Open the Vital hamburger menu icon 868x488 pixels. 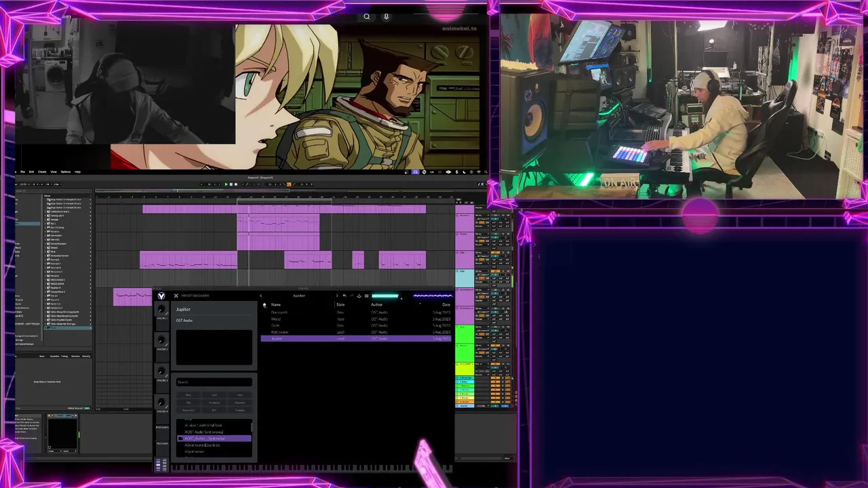(367, 296)
